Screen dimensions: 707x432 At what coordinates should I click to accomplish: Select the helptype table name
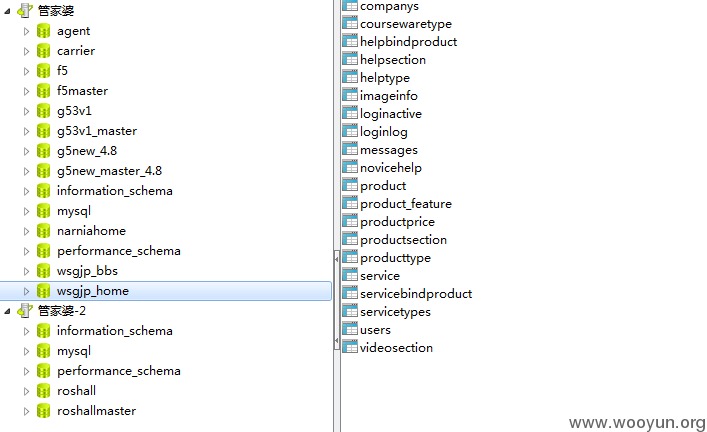[385, 78]
